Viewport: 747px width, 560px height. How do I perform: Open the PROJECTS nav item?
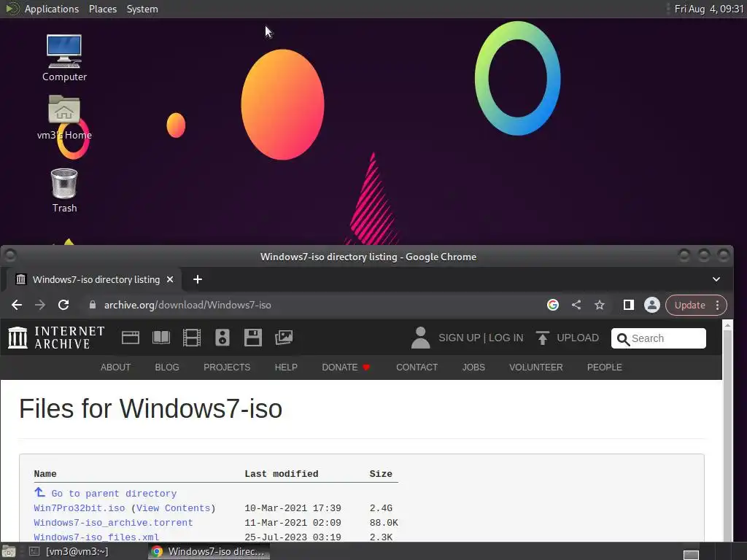pyautogui.click(x=227, y=367)
